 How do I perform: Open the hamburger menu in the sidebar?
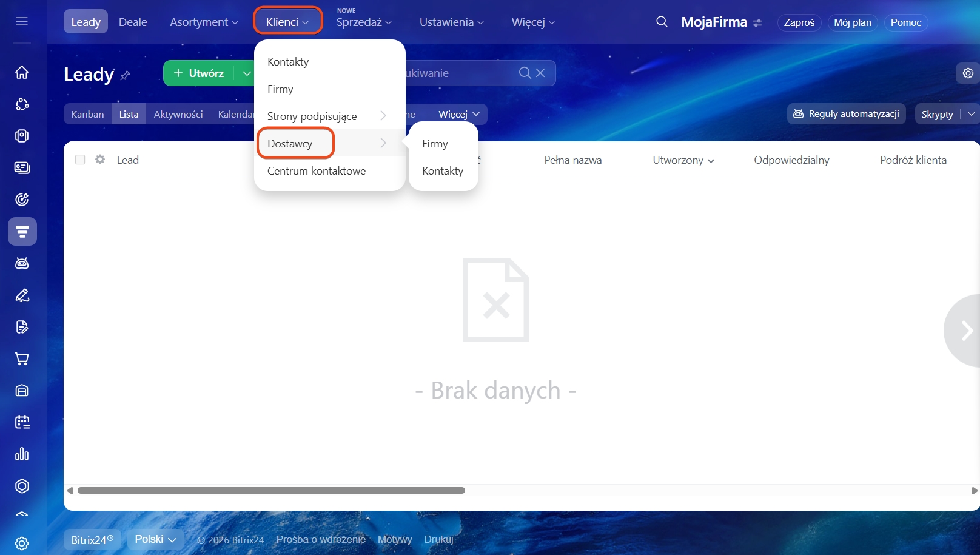(x=22, y=22)
